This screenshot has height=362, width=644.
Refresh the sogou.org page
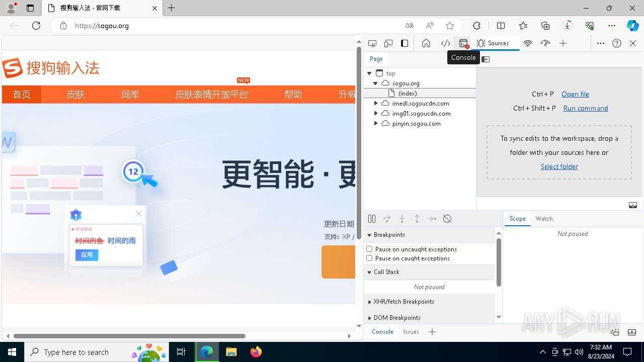[x=36, y=26]
